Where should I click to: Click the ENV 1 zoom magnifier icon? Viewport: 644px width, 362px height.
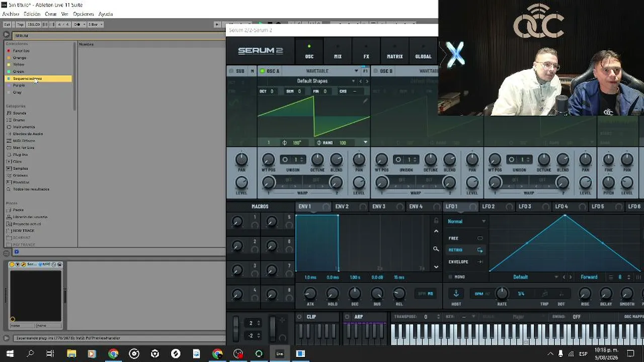[436, 249]
